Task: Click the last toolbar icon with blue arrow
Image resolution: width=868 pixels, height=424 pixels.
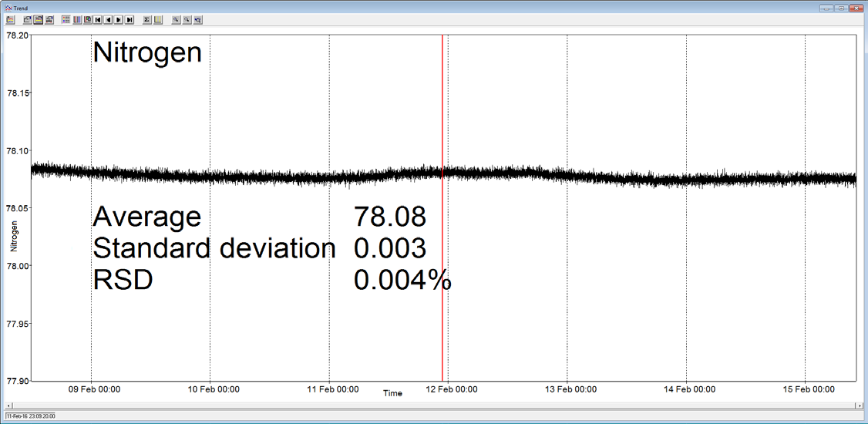Action: (197, 20)
